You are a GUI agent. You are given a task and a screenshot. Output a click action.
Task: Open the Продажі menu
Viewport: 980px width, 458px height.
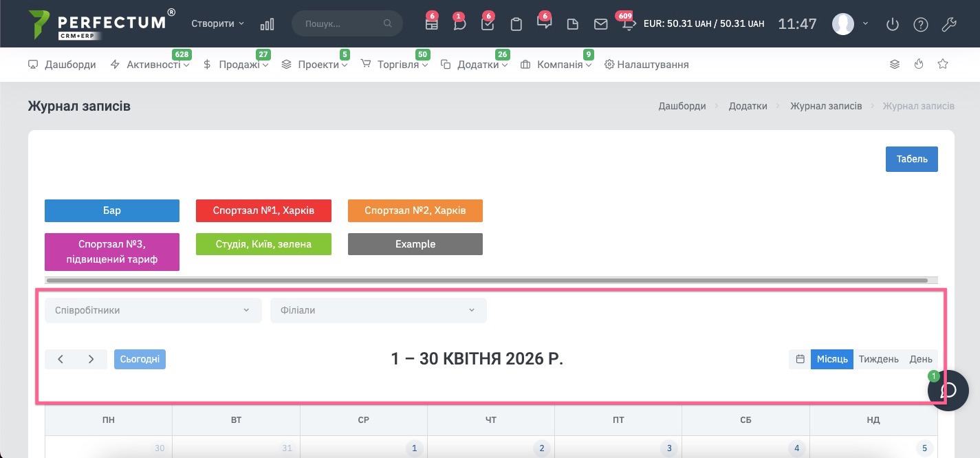[239, 65]
